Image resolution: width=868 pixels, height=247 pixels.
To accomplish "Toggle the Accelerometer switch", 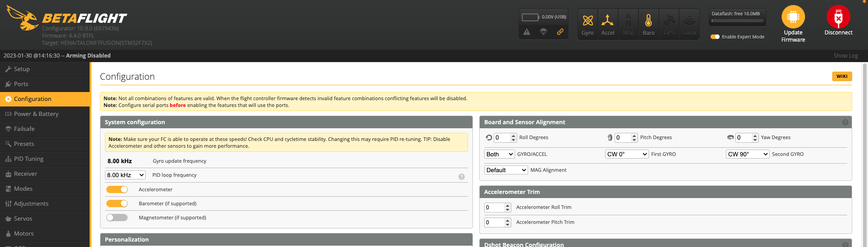I will tap(117, 189).
